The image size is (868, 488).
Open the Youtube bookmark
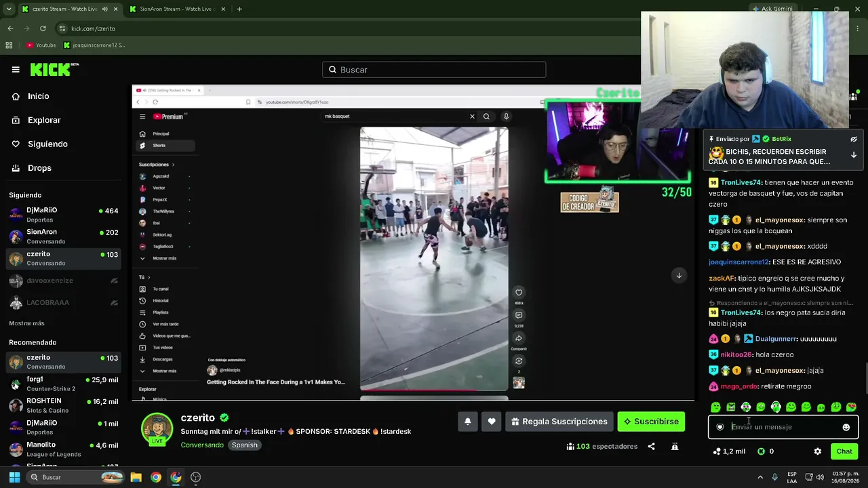[41, 45]
